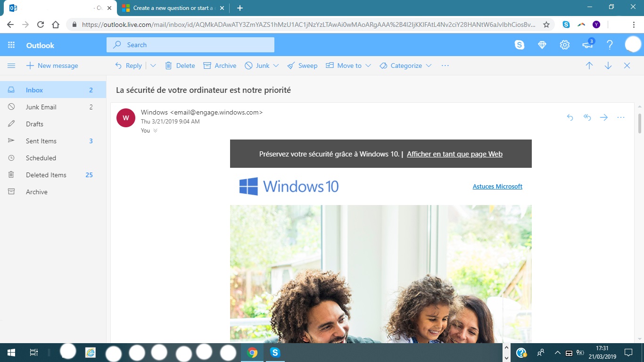Click the Windows 10 logo in email
The height and width of the screenshot is (362, 644).
tap(289, 186)
